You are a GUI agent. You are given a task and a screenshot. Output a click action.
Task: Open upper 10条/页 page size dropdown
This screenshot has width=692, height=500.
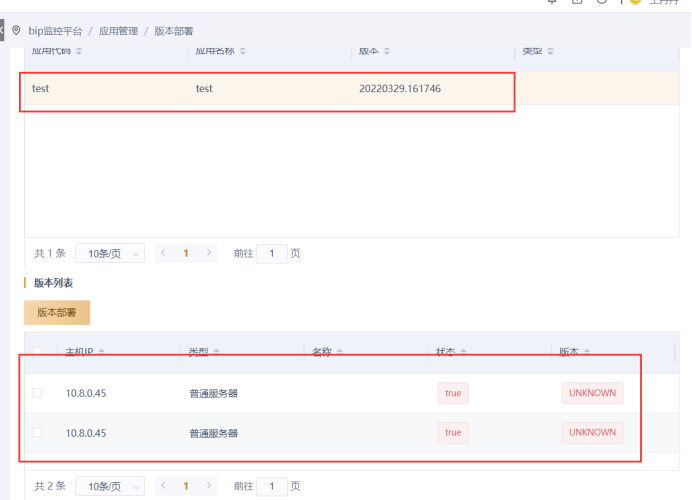110,254
